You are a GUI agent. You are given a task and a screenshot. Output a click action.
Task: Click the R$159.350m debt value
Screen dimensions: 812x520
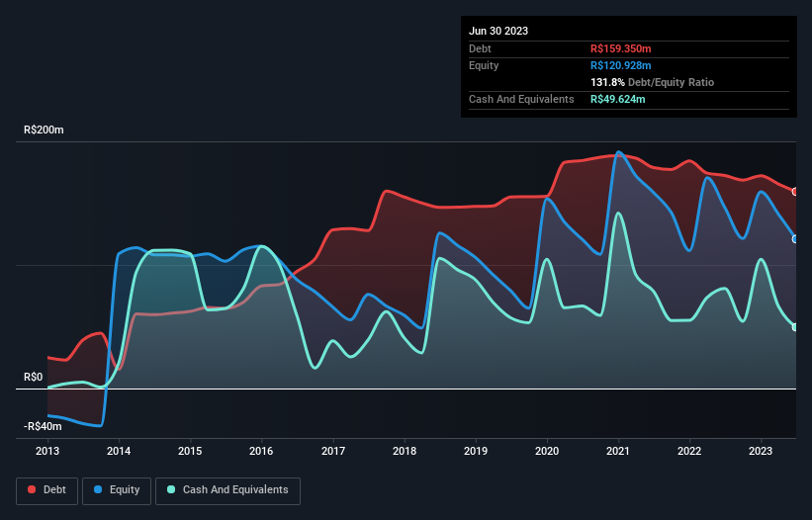point(621,48)
